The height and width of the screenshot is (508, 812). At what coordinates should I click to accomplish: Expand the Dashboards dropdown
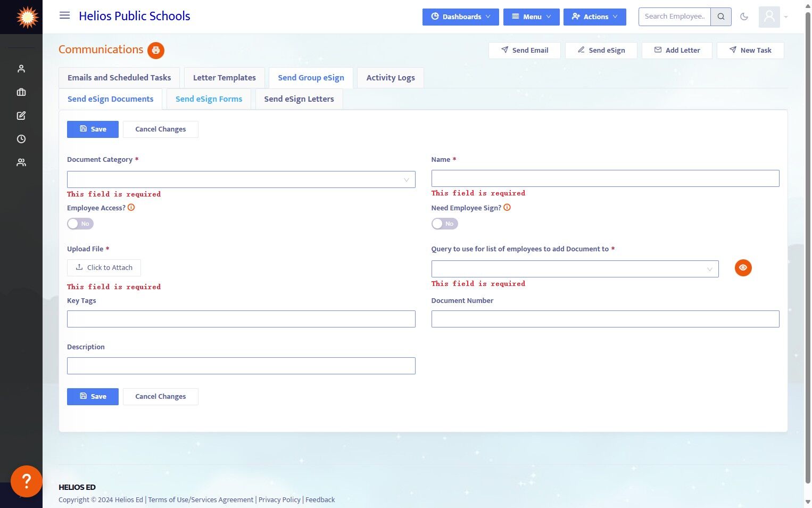tap(461, 17)
